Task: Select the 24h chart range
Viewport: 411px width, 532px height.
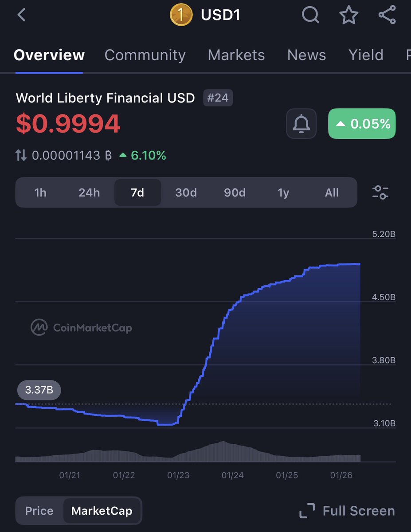Action: point(89,193)
